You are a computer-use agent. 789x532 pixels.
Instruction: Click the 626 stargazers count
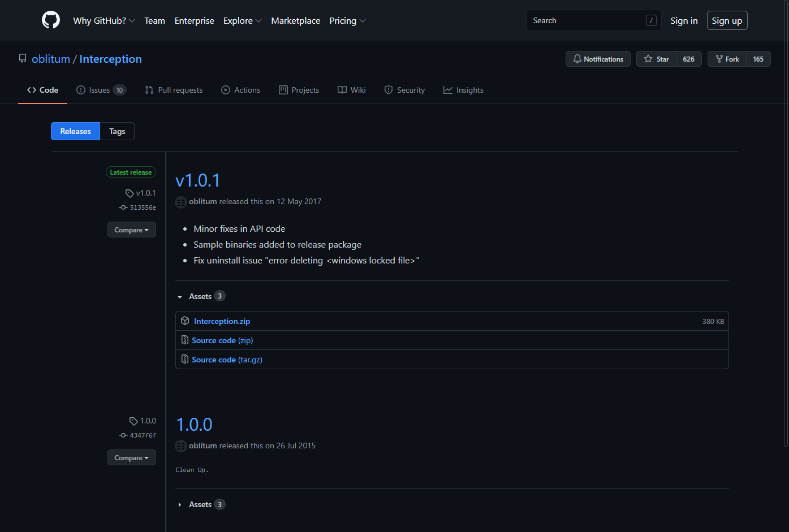[688, 59]
